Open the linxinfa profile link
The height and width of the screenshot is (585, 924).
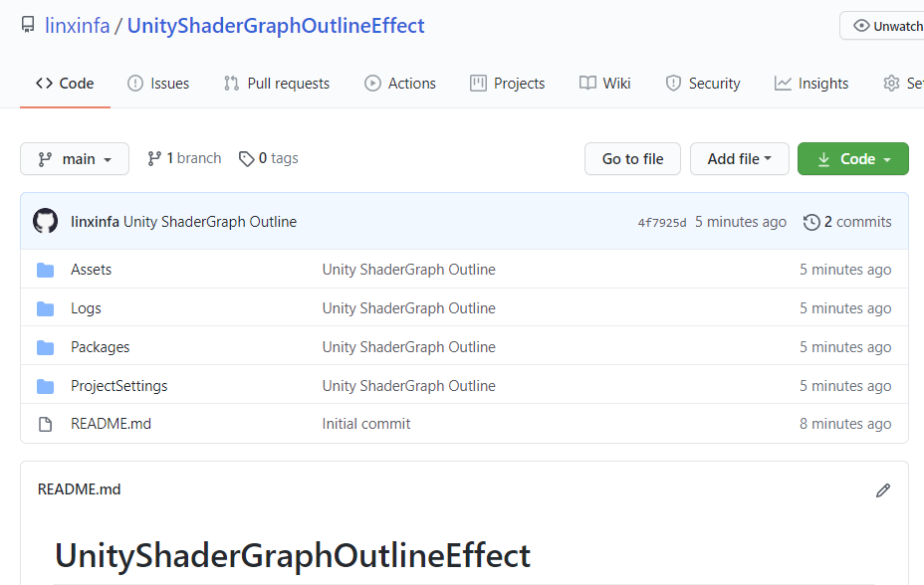(x=77, y=24)
